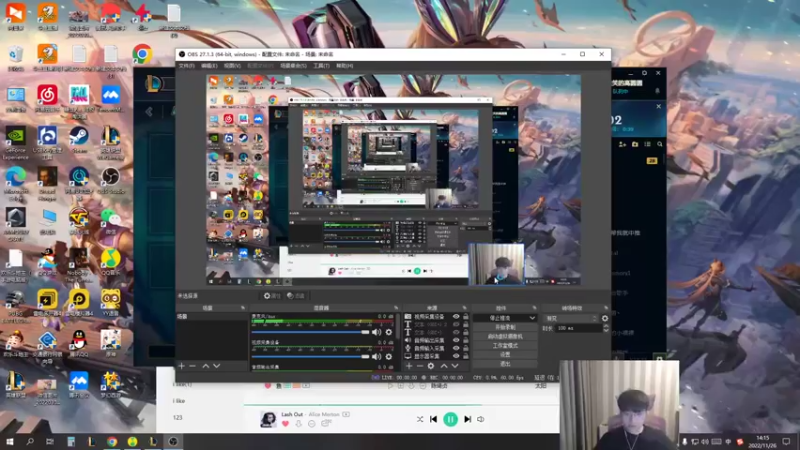Open the Help menu in OBS
800x450 pixels.
click(x=344, y=66)
